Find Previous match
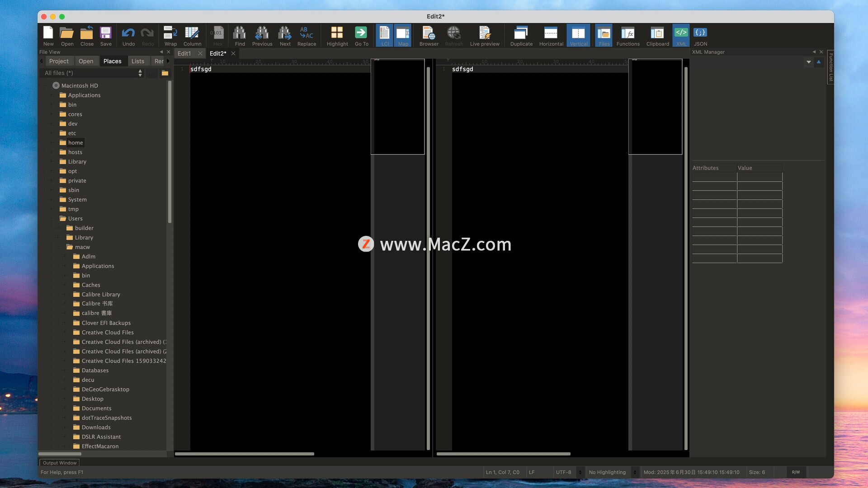The width and height of the screenshot is (868, 488). click(x=262, y=36)
